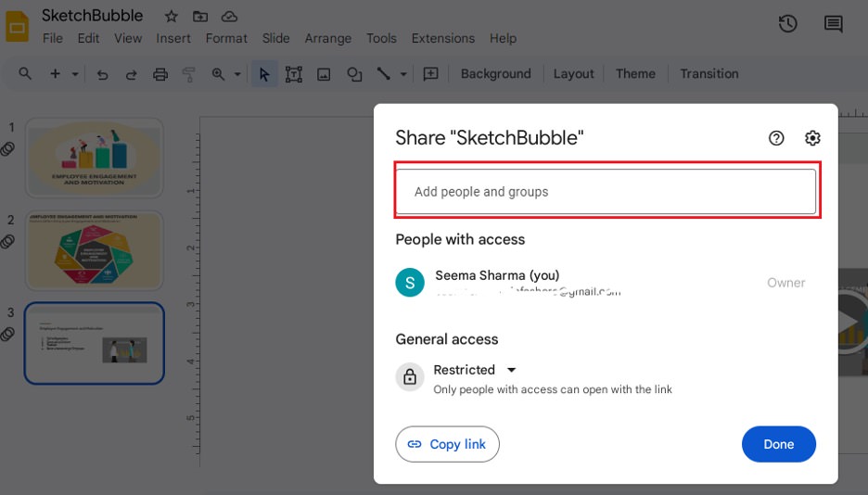This screenshot has height=495, width=868.
Task: Open the File menu
Action: 53,38
